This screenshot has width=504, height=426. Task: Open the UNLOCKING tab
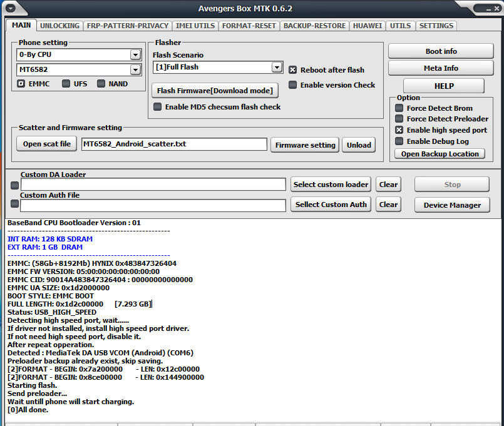point(59,26)
